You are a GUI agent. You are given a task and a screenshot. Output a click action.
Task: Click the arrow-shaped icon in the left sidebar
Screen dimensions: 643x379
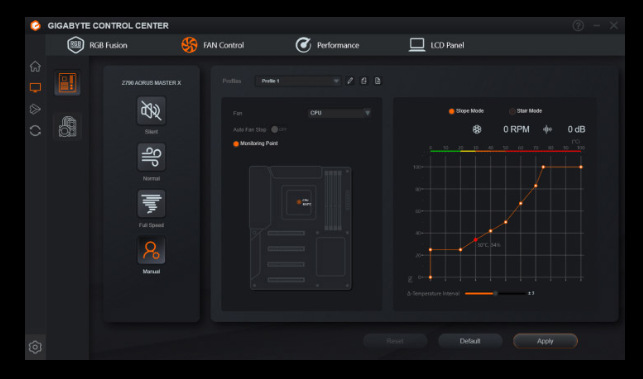[x=35, y=109]
